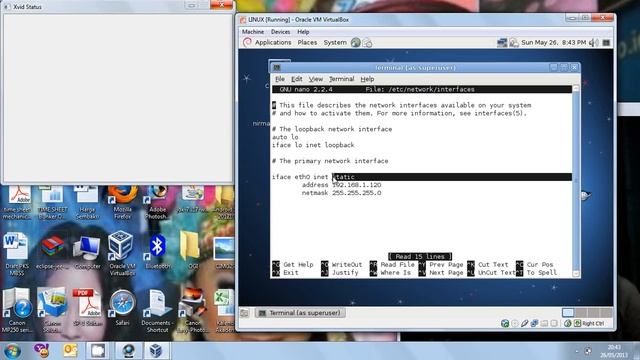Open the terminal Edit menu
Viewport: 640px width, 360px height.
[297, 79]
